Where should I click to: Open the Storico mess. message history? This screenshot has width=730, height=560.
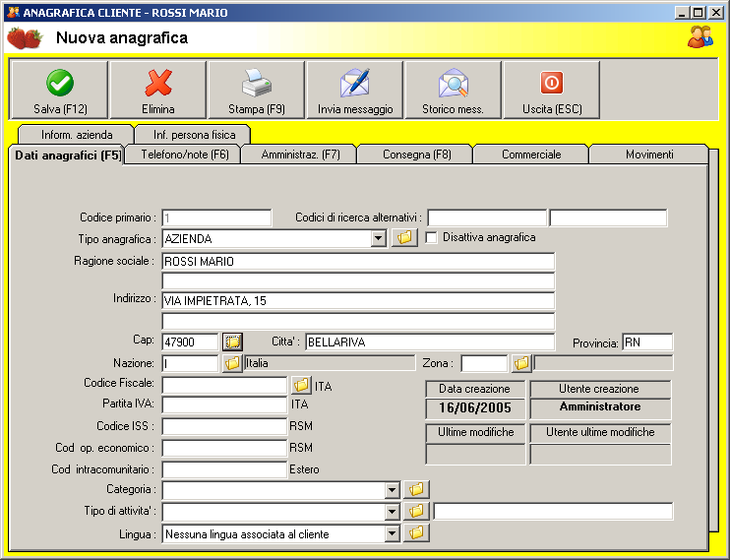click(453, 90)
